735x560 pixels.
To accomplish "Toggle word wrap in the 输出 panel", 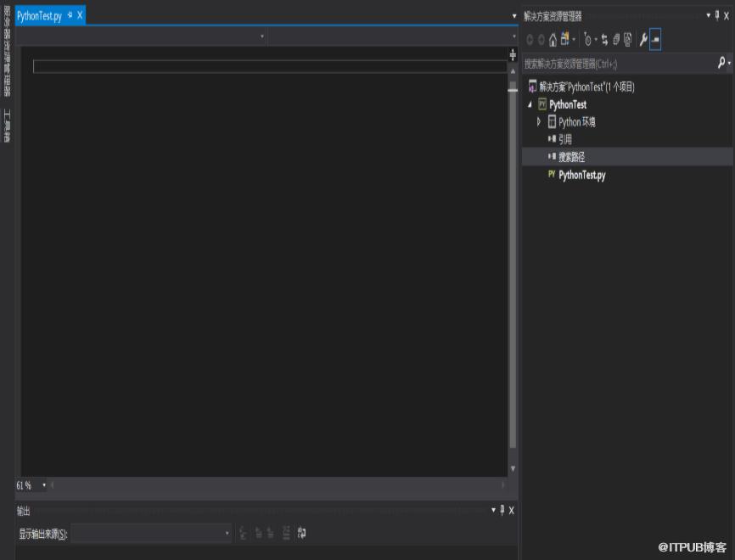I will coord(302,533).
